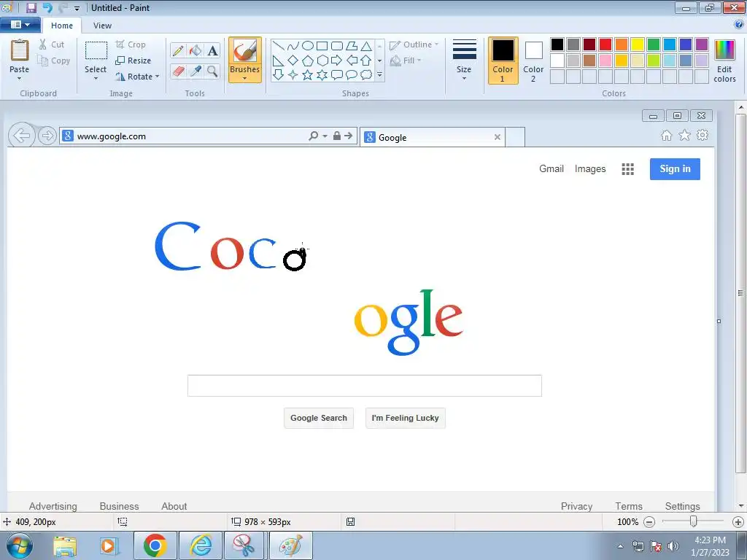747x560 pixels.
Task: Choose the Hexagon shape
Action: (x=322, y=61)
